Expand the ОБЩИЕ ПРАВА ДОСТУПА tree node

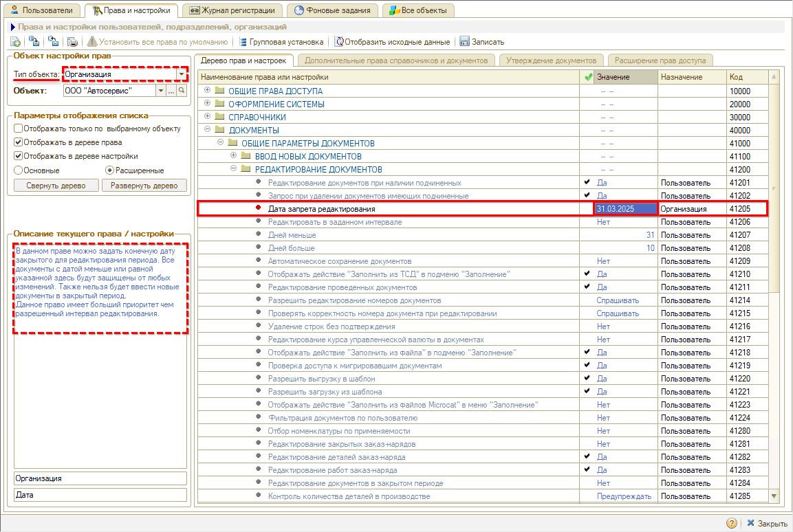(207, 91)
